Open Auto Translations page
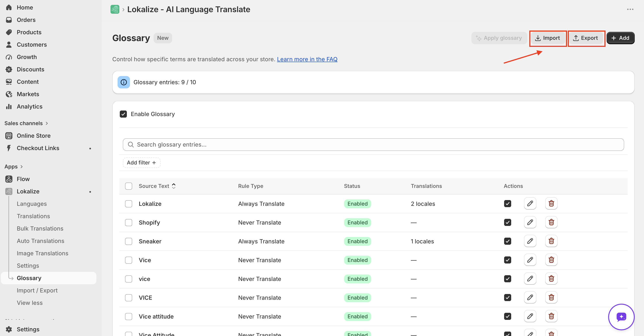 40,241
